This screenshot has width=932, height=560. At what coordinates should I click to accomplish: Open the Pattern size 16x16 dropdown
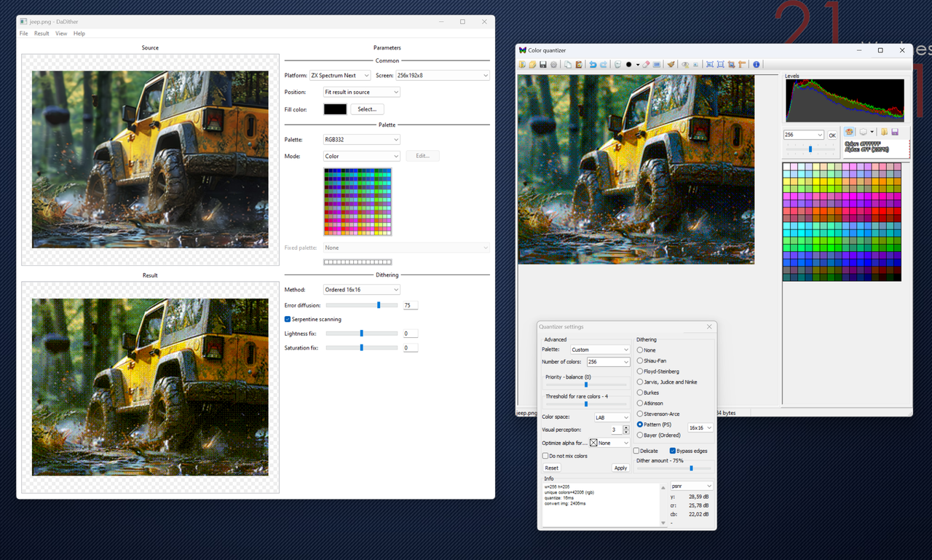tap(700, 427)
